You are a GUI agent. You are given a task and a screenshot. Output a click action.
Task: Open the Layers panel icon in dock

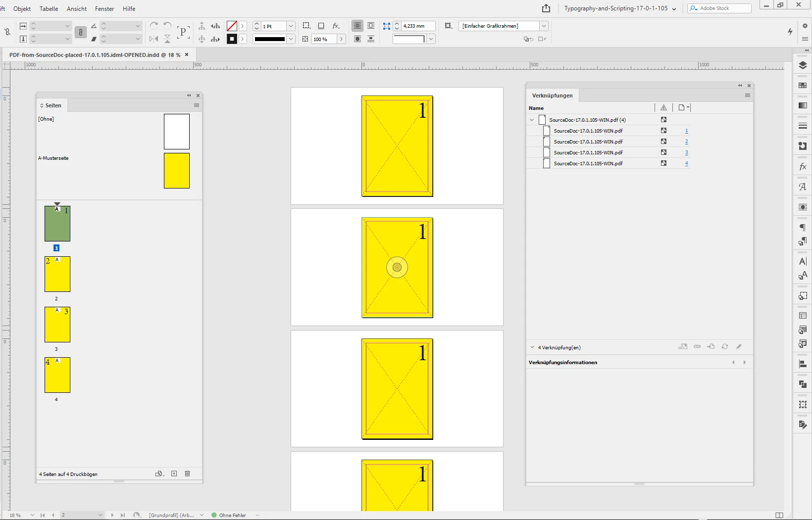[x=803, y=65]
